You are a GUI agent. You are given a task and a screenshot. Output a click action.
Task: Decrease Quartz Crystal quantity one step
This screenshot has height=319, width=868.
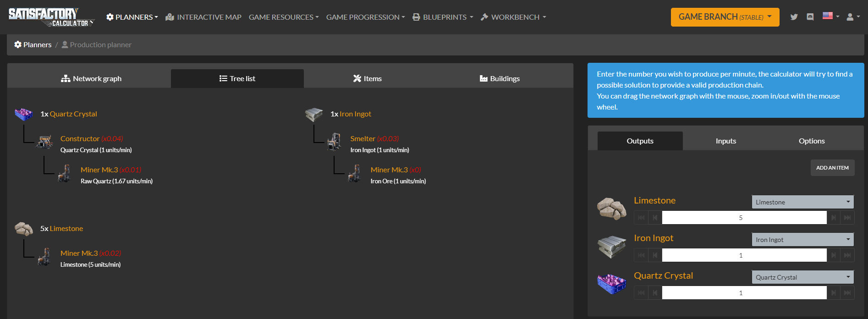(x=655, y=293)
